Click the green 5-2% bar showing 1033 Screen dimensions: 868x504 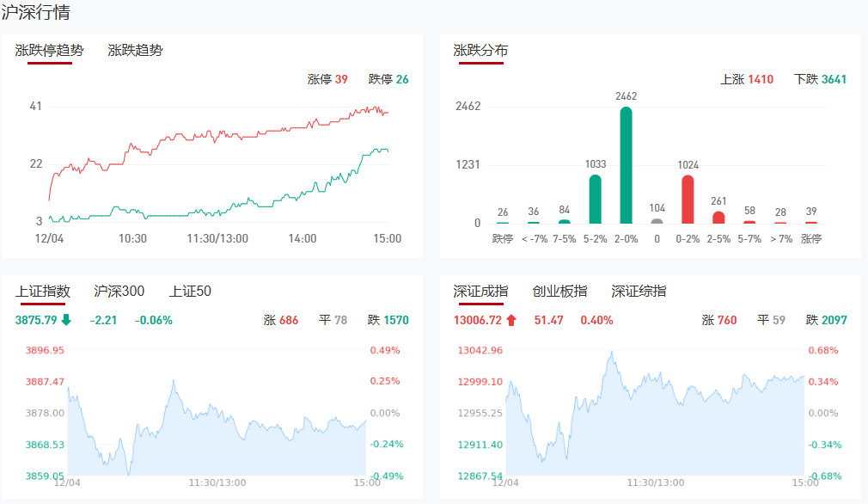(595, 200)
